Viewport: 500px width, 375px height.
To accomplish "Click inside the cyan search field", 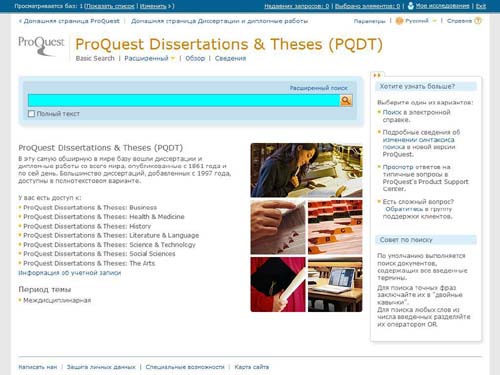I will pyautogui.click(x=184, y=100).
